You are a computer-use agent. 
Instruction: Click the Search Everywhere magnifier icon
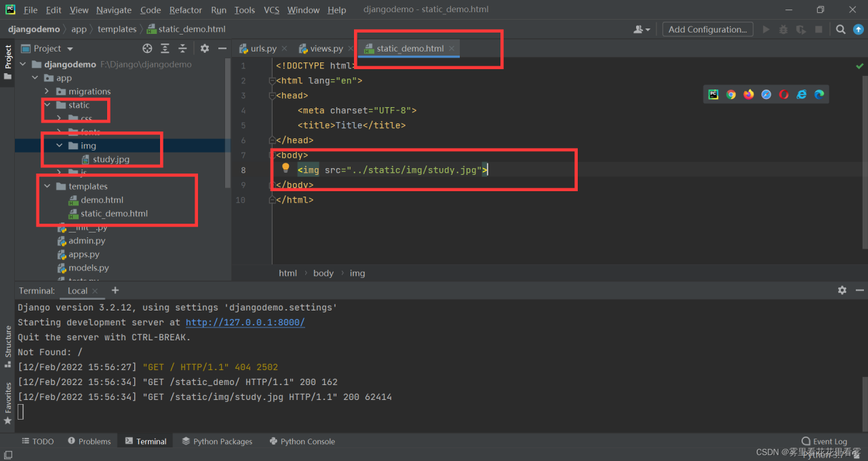(x=840, y=29)
